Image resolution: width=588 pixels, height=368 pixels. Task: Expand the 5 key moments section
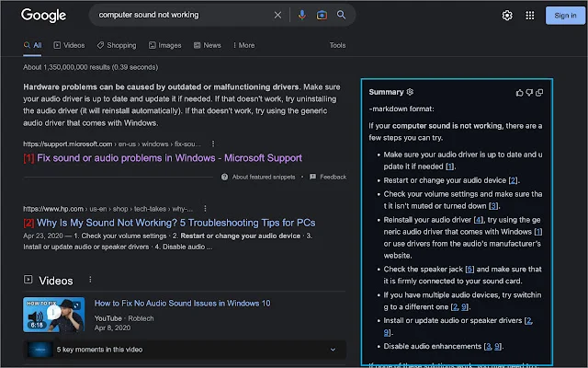[333, 350]
